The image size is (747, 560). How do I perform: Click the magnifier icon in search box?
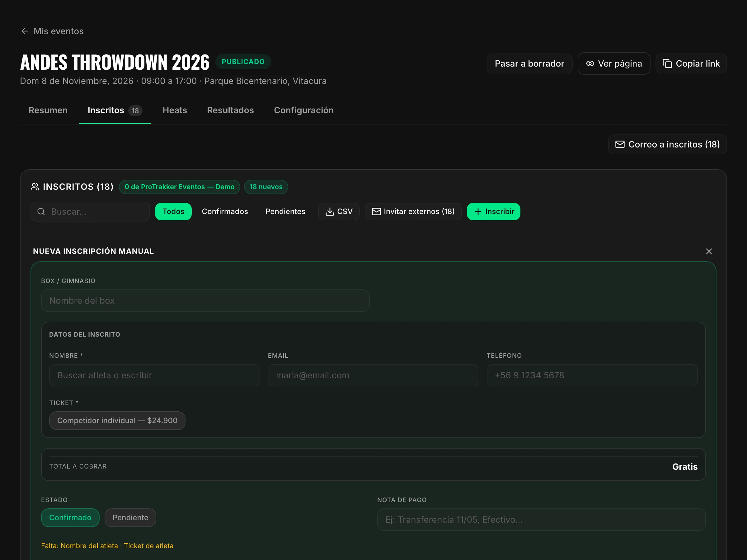41,212
